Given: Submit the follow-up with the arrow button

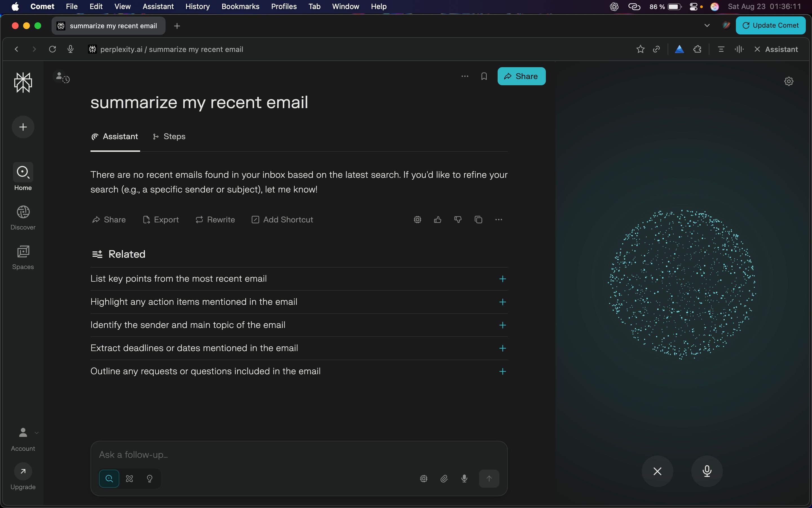Looking at the screenshot, I should click(489, 478).
